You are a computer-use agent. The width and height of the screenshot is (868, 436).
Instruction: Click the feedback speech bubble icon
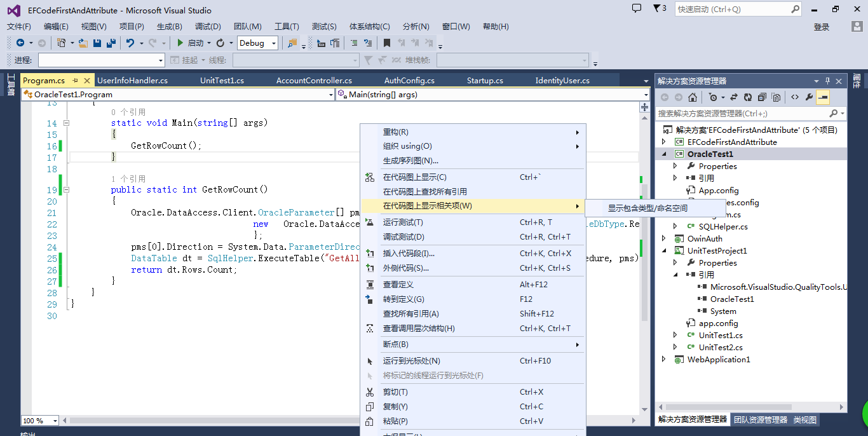637,8
